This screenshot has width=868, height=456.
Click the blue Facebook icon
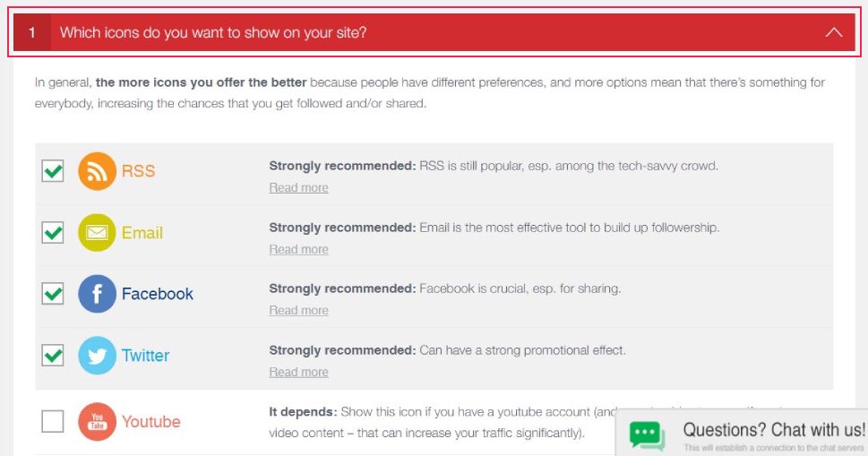pos(97,294)
